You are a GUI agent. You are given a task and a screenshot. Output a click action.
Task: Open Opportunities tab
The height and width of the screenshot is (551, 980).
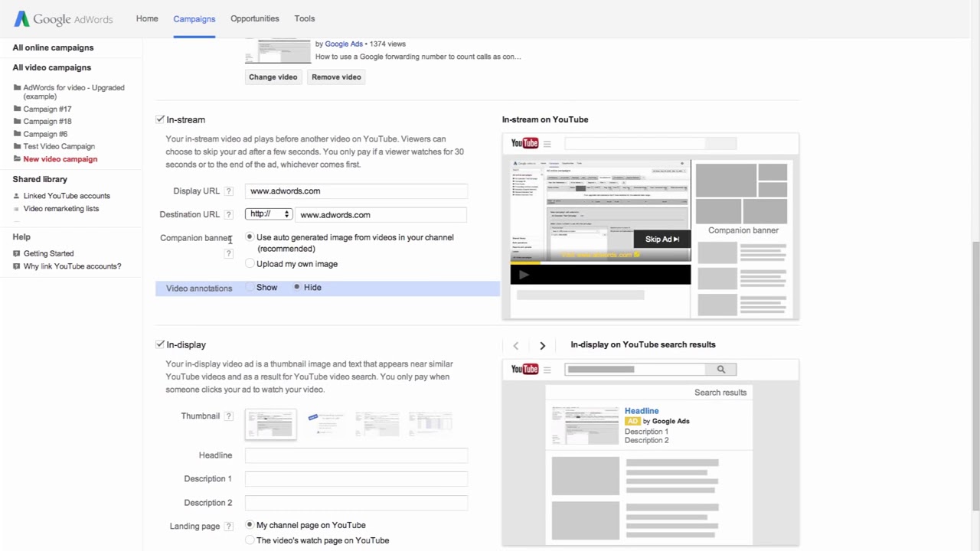pos(255,18)
